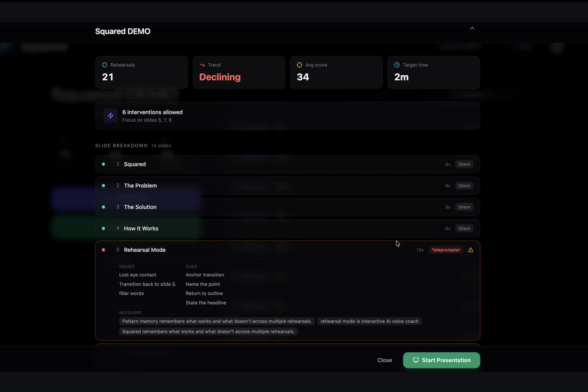Click the clock icon beside Target time
Viewport: 588px width, 392px height.
397,65
